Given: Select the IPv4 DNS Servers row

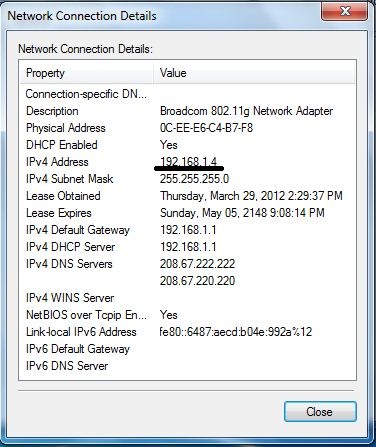Looking at the screenshot, I should coord(187,264).
